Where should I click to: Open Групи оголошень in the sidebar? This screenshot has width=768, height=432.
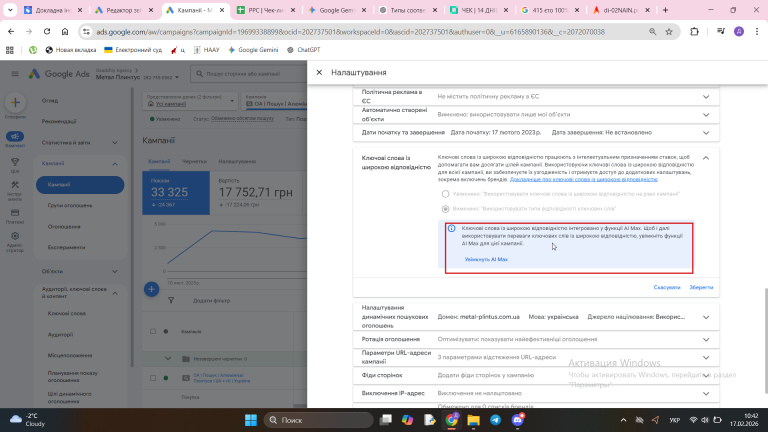coord(70,206)
